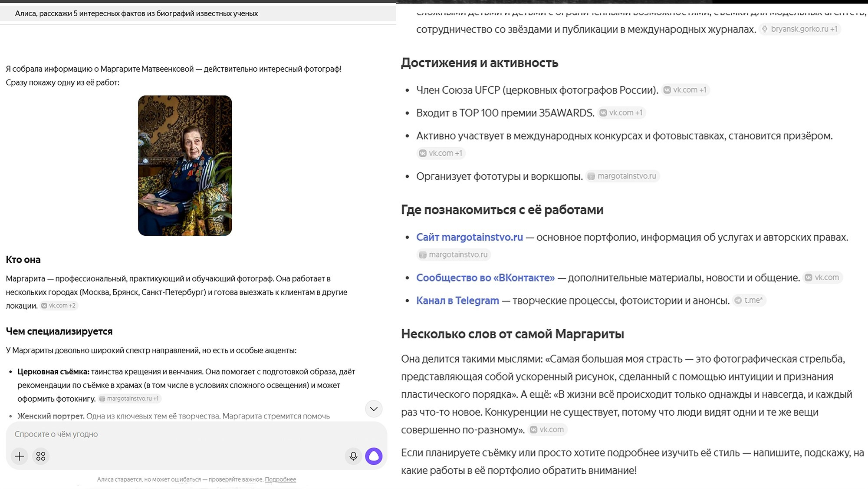Follow the 'Сообщество во «ВКонтакте»' link
The height and width of the screenshot is (489, 868).
(485, 278)
